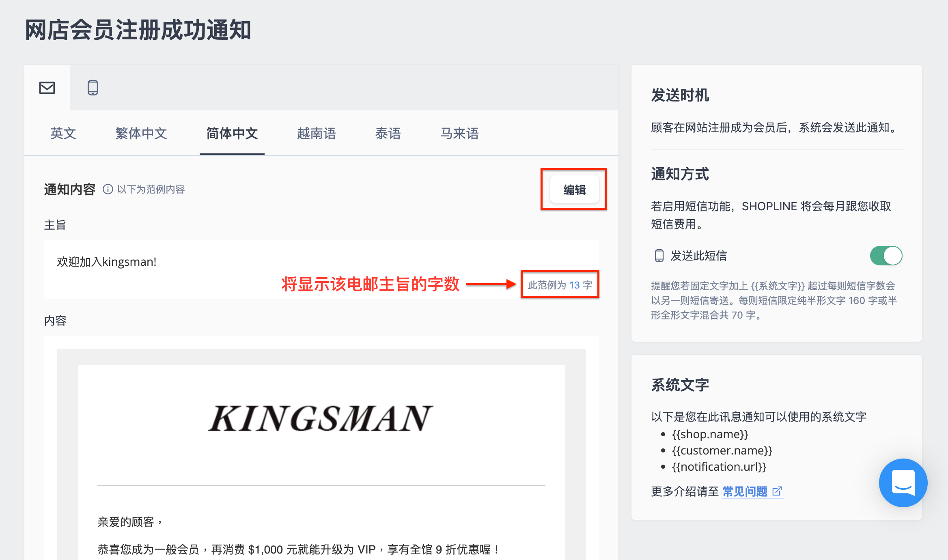Click the {{notification.url}} system text
This screenshot has width=948, height=560.
pyautogui.click(x=719, y=467)
